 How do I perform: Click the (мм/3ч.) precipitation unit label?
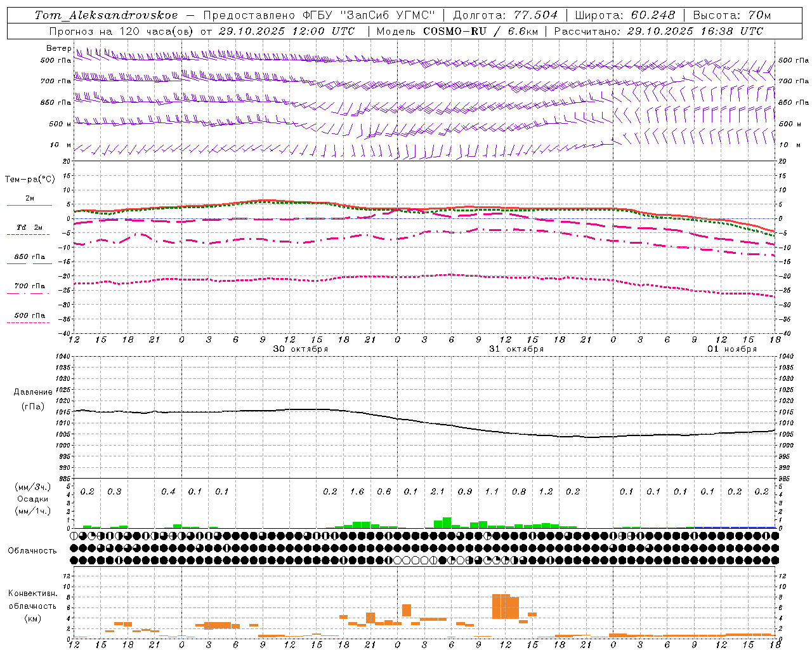(x=33, y=487)
